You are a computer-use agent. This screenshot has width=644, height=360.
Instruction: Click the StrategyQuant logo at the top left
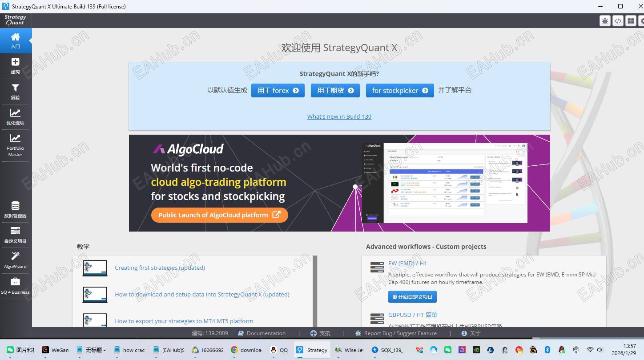tap(16, 20)
